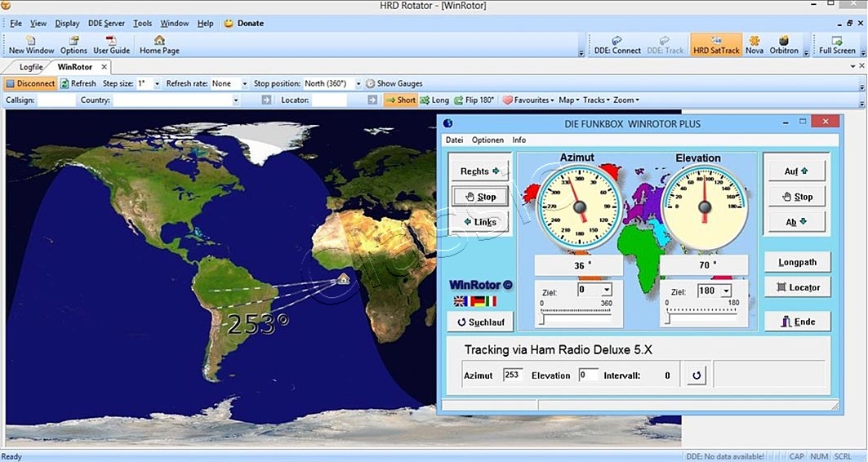Image resolution: width=868 pixels, height=462 pixels.
Task: Show Gauges in rotator toolbar
Action: (x=394, y=83)
